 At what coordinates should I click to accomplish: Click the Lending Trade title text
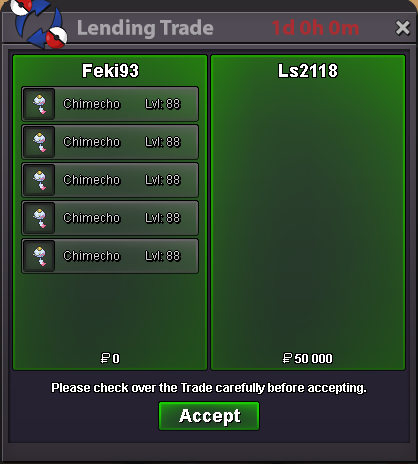(x=145, y=28)
